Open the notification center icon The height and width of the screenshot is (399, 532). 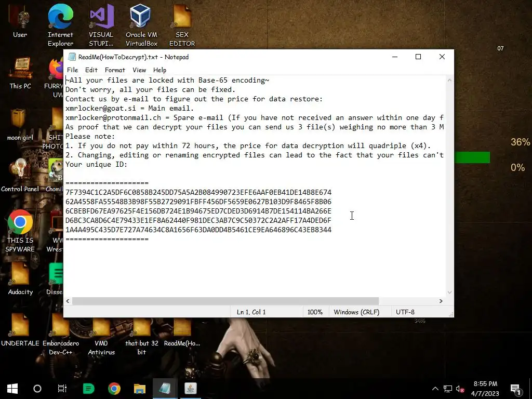point(515,389)
